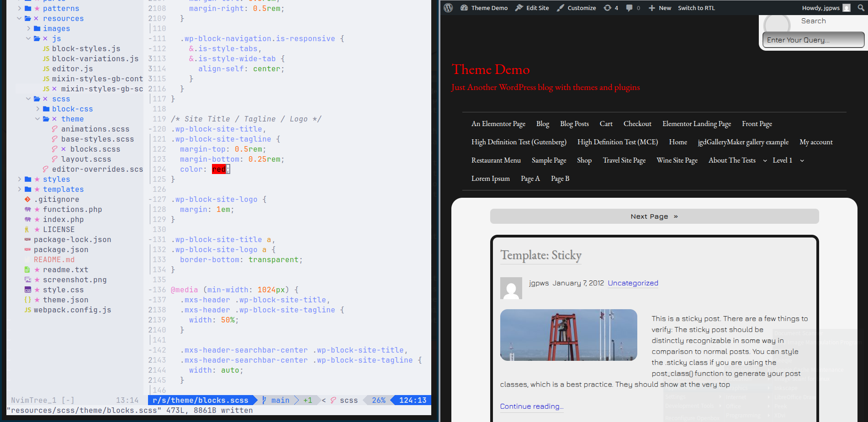Click the jgpws author avatar image
Viewport: 868px width, 422px height.
pyautogui.click(x=511, y=288)
